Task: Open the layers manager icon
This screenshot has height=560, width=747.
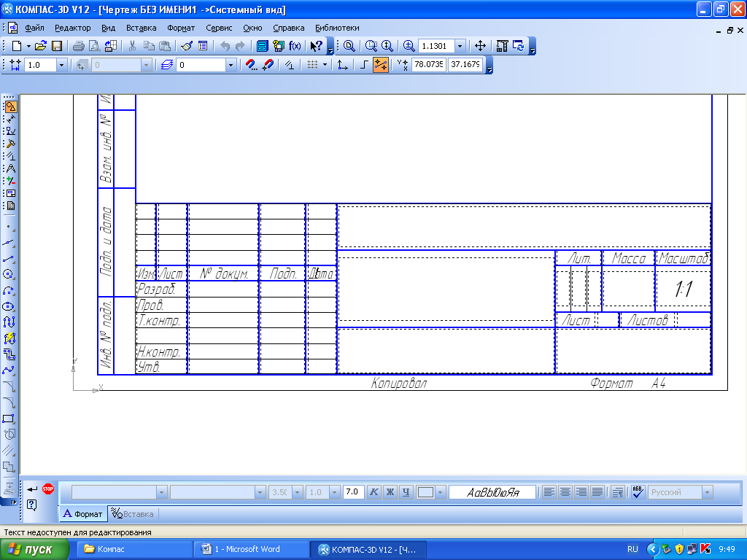Action: coord(166,65)
